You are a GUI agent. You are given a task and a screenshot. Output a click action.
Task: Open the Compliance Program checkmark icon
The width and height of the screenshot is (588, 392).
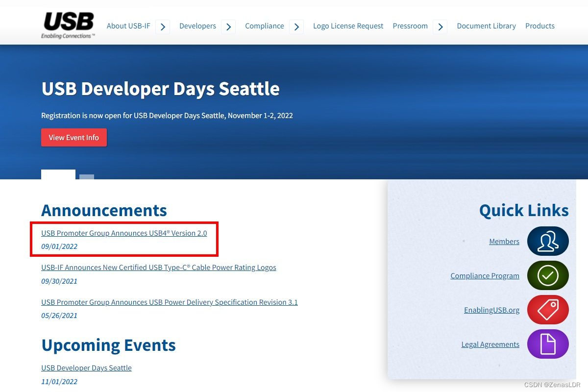click(x=548, y=275)
